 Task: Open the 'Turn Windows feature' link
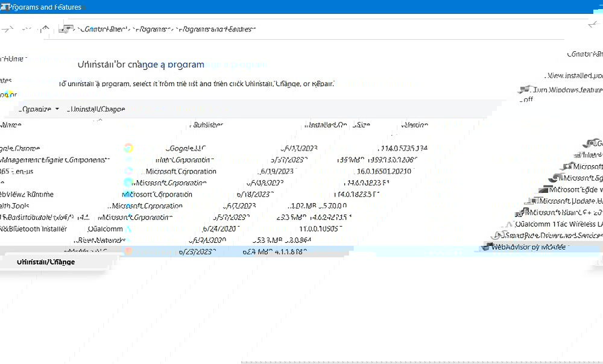coord(567,90)
